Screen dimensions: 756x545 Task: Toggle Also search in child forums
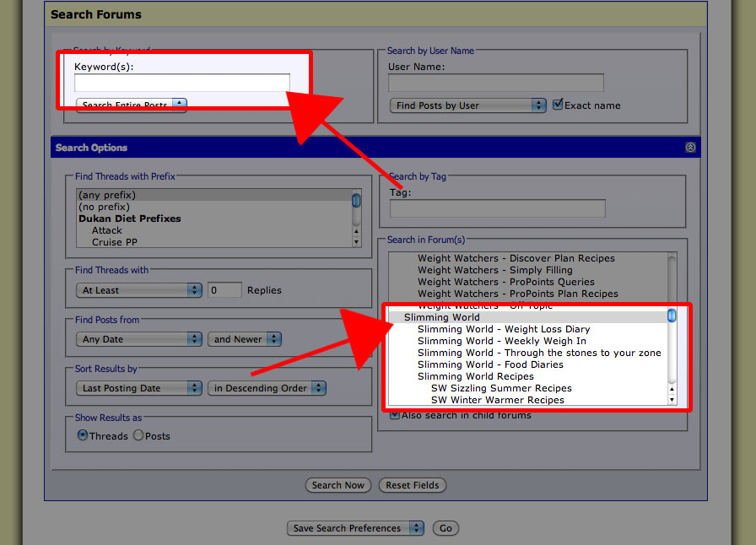tap(394, 415)
